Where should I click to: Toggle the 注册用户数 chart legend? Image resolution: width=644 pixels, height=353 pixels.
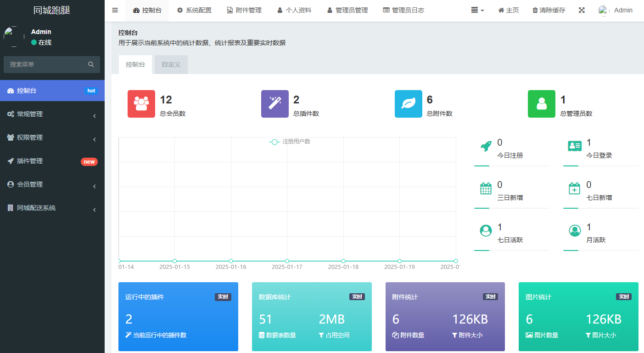290,142
